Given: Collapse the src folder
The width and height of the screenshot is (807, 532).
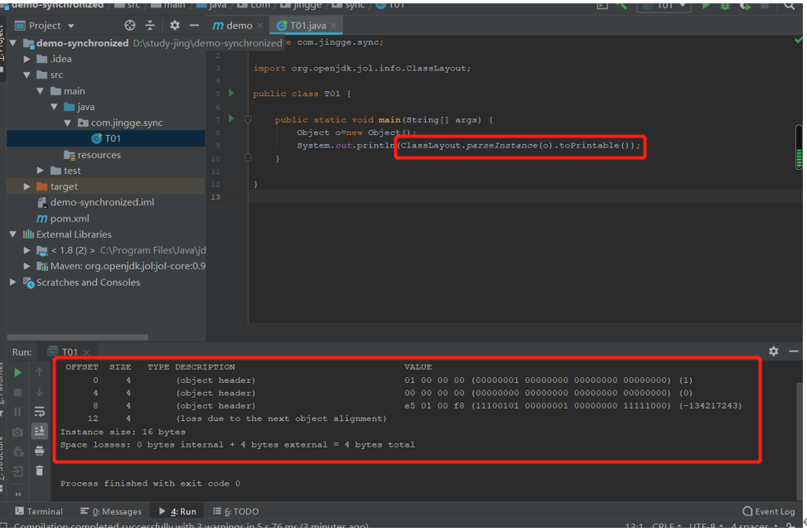Looking at the screenshot, I should [27, 75].
